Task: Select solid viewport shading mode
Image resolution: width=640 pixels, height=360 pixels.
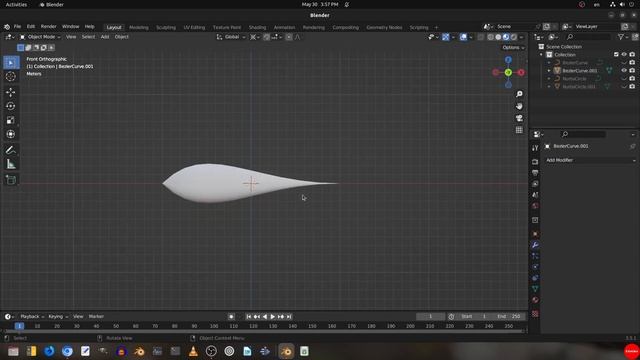Action: pyautogui.click(x=498, y=37)
